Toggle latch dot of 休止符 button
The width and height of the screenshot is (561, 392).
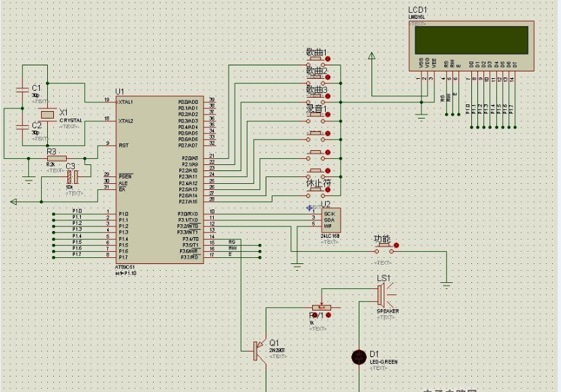click(x=328, y=189)
